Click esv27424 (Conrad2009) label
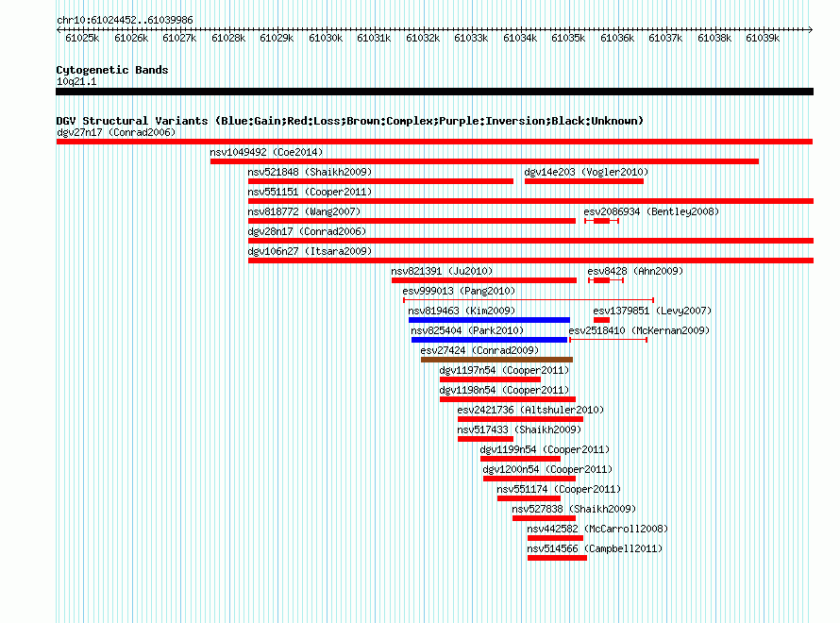Screen dimensions: 840x623 (479, 350)
